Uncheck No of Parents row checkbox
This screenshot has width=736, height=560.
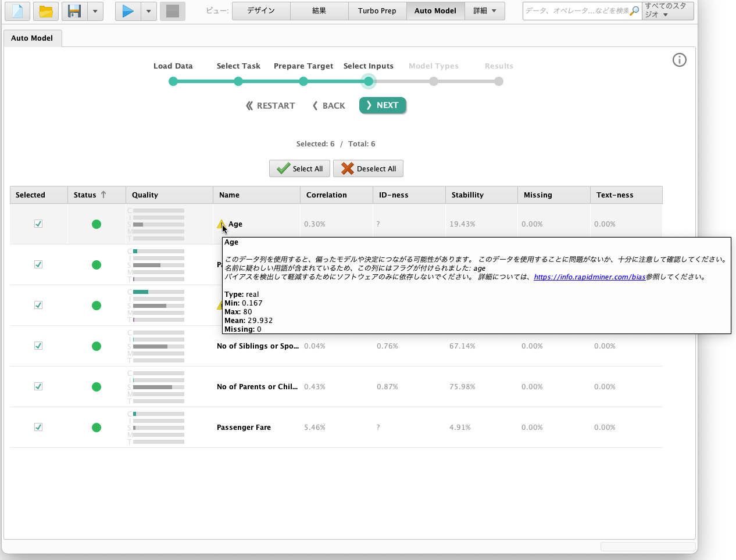tap(38, 386)
